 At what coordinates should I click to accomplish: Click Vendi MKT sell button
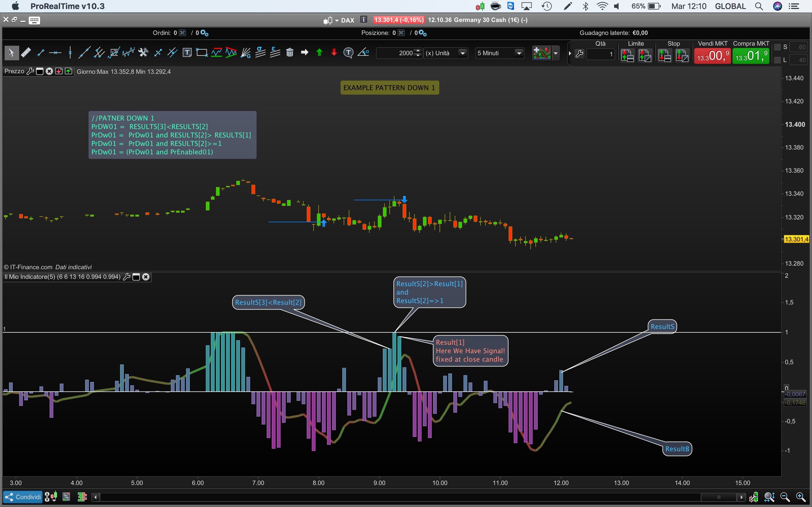[712, 56]
